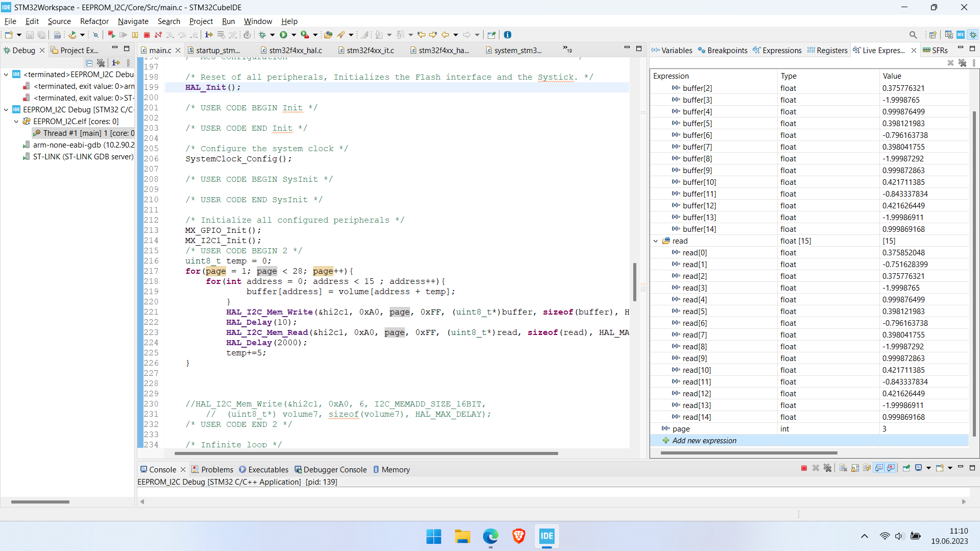
Task: Switch to the MX device configuration perspective
Action: coord(961,35)
